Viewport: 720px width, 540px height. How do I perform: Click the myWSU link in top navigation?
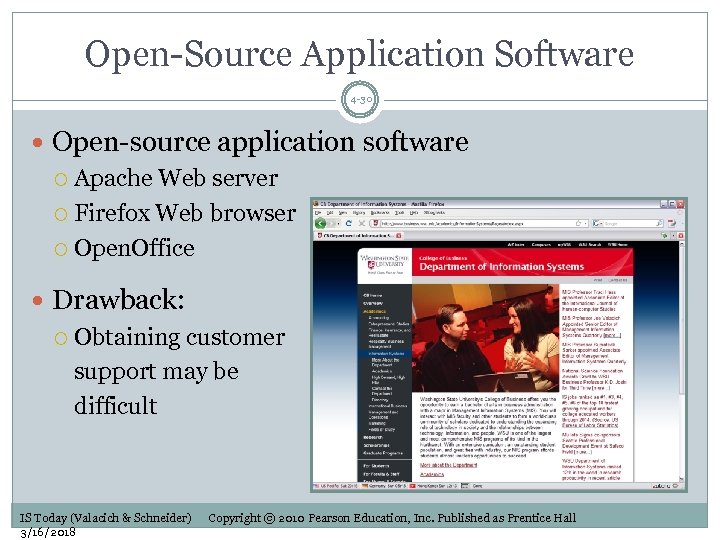click(564, 245)
